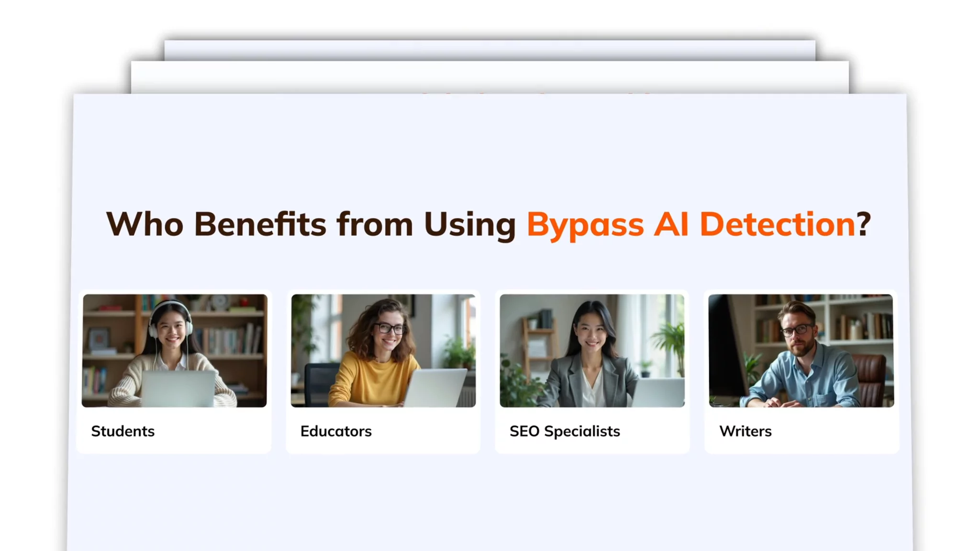
Task: Open the Students card photo
Action: pyautogui.click(x=175, y=351)
